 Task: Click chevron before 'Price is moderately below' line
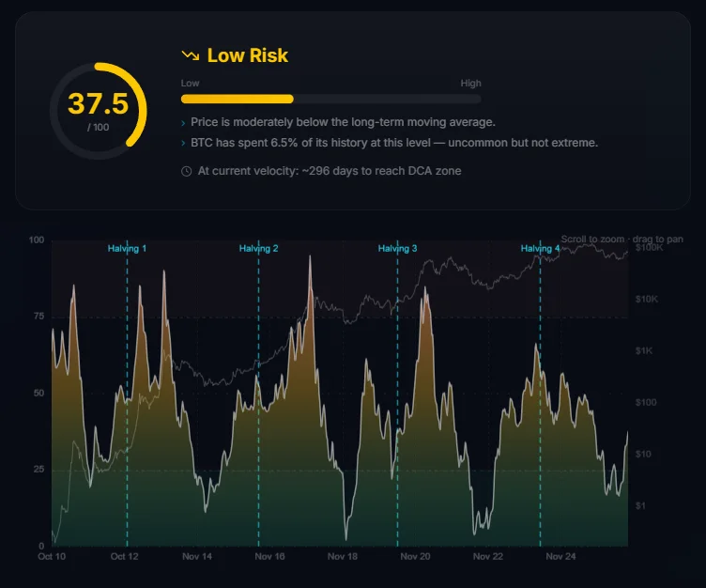click(x=183, y=122)
